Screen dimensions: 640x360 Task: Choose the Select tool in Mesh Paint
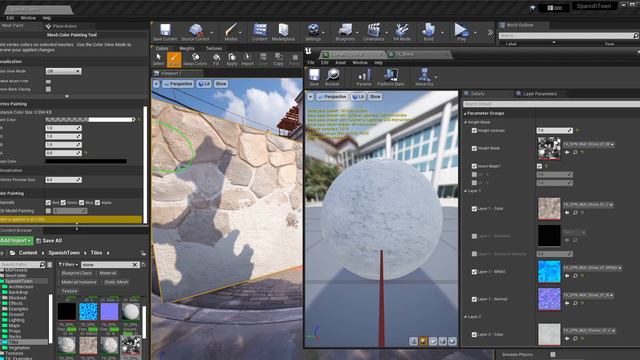click(x=158, y=59)
